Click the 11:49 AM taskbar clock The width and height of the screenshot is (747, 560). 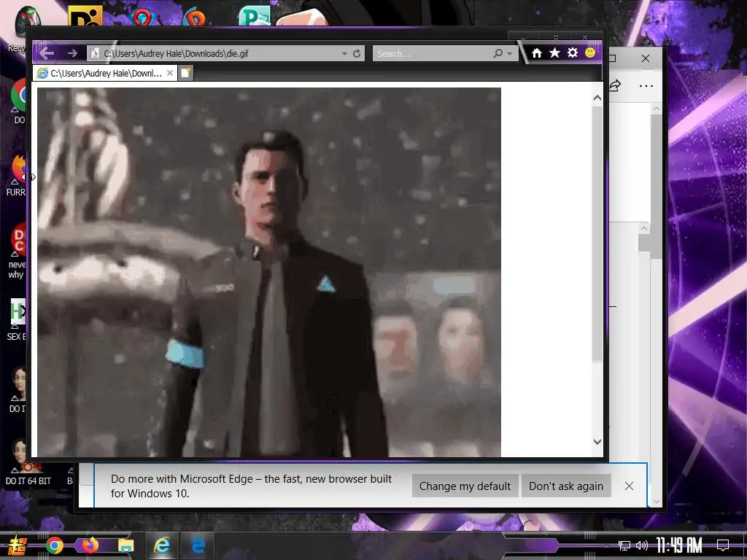tap(679, 545)
